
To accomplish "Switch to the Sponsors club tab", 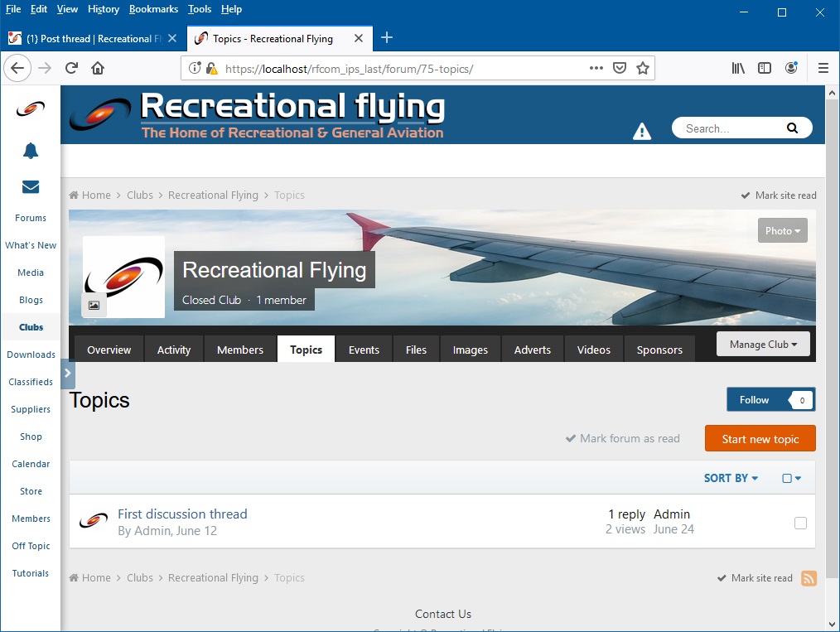I will 659,350.
